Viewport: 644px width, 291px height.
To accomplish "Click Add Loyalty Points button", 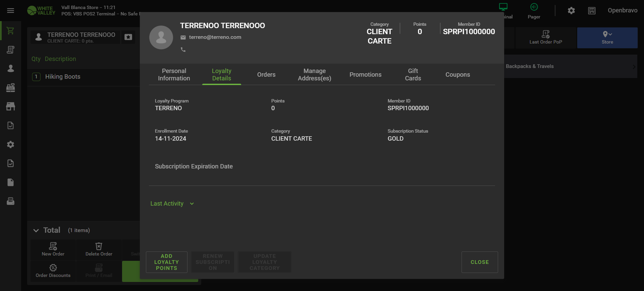I will point(167,262).
